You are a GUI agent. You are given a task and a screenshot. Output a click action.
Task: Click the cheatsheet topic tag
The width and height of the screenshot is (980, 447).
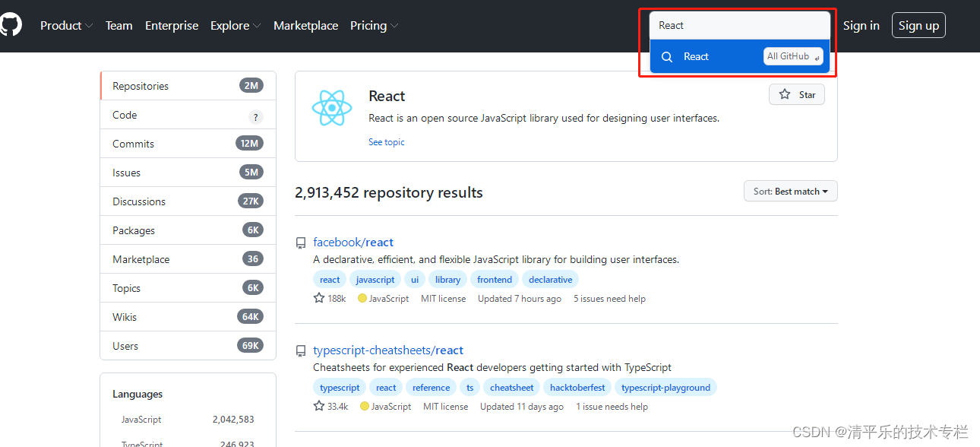(x=512, y=388)
